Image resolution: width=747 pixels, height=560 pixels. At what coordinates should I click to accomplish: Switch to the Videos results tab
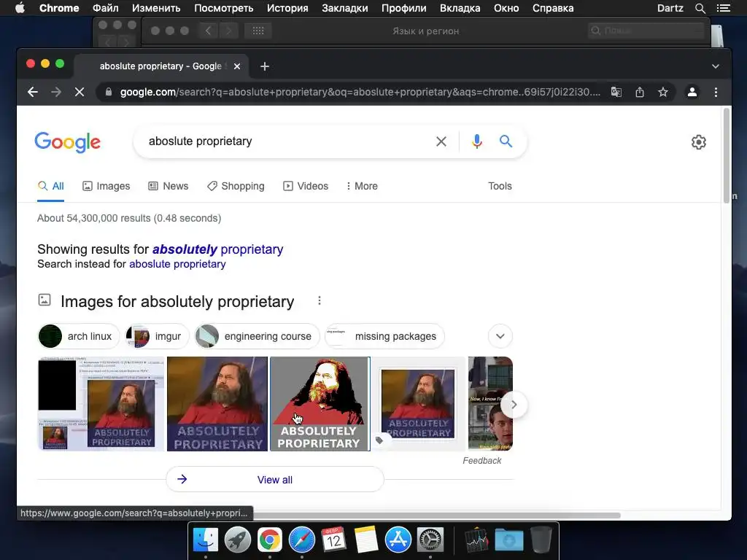[x=306, y=186]
